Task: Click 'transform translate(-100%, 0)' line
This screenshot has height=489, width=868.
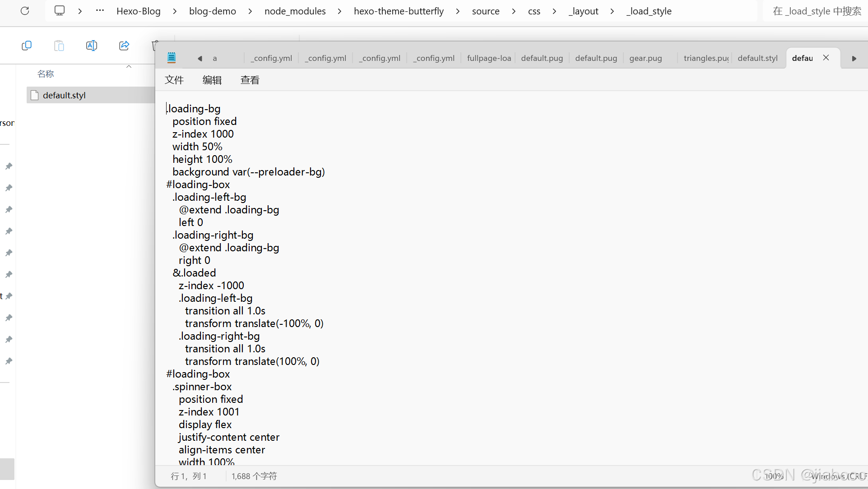Action: pos(254,323)
